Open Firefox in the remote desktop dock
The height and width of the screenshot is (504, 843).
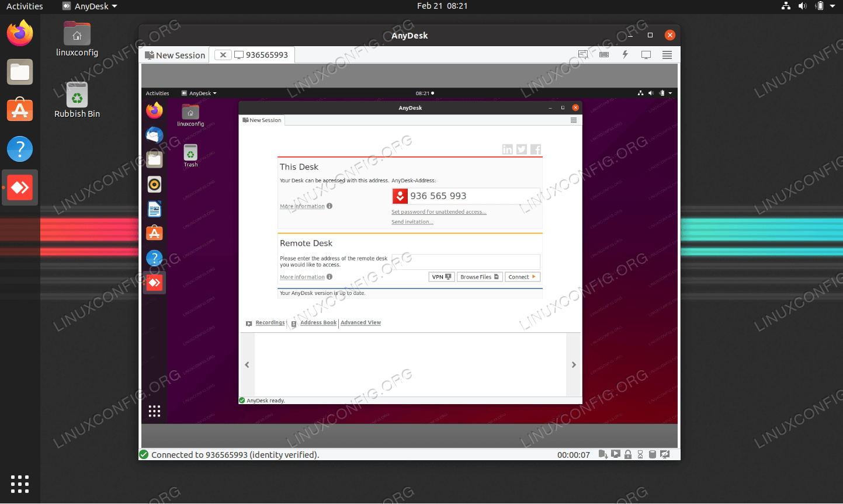(154, 110)
